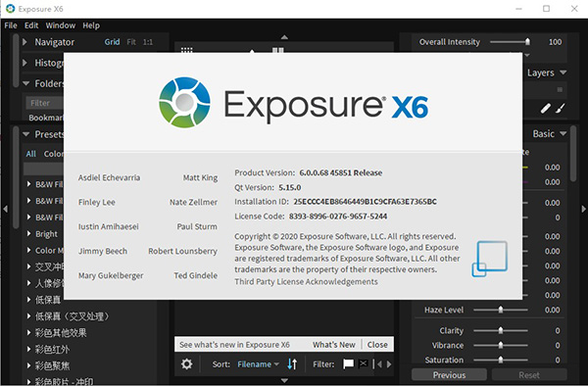This screenshot has width=588, height=386.
Task: Open the Edit menu
Action: pyautogui.click(x=31, y=25)
